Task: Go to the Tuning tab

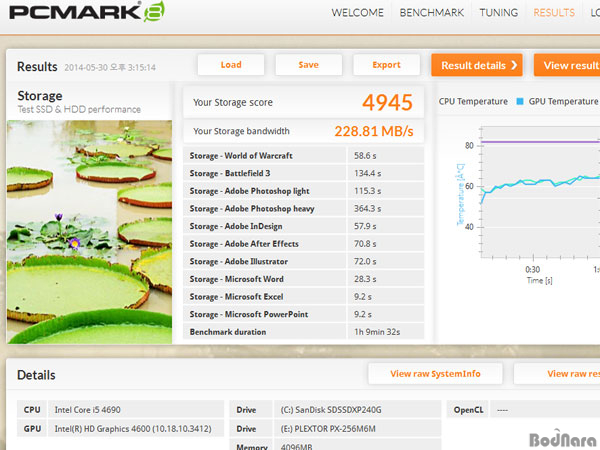Action: 498,13
